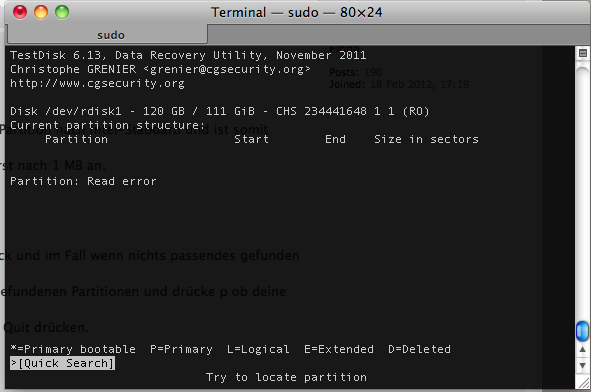Click the grenier@cgsecurity.org email address

point(227,69)
